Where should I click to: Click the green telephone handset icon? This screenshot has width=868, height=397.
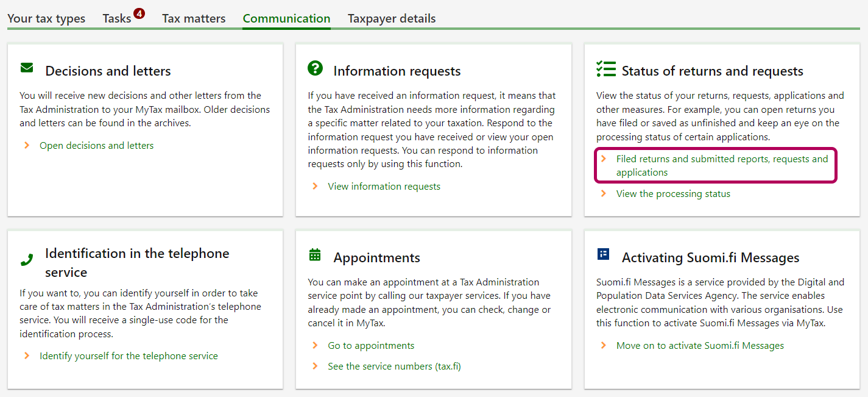coord(27,260)
